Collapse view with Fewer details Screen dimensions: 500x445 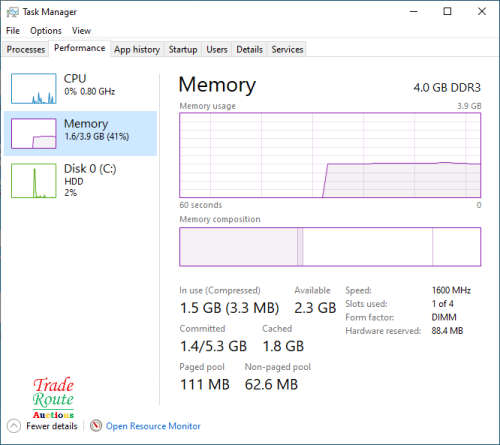pos(52,426)
